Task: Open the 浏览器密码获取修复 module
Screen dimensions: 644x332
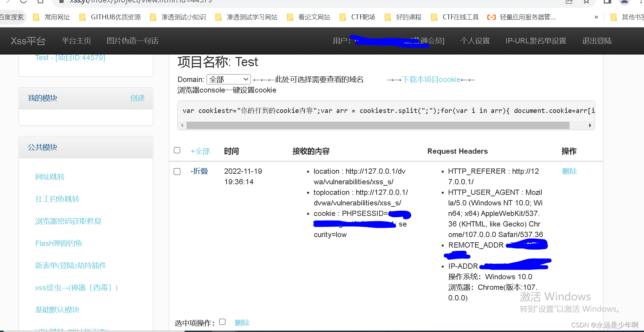Action: tap(68, 221)
